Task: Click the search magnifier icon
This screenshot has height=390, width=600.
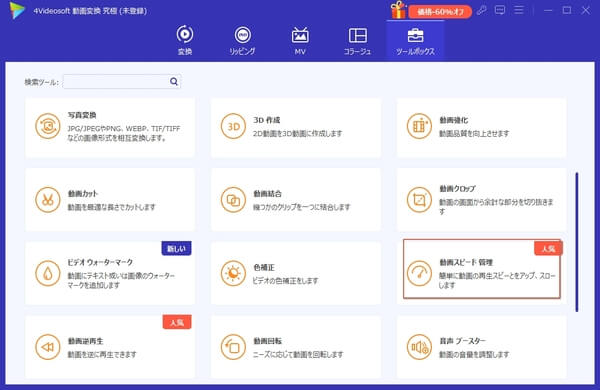Action: [x=174, y=82]
